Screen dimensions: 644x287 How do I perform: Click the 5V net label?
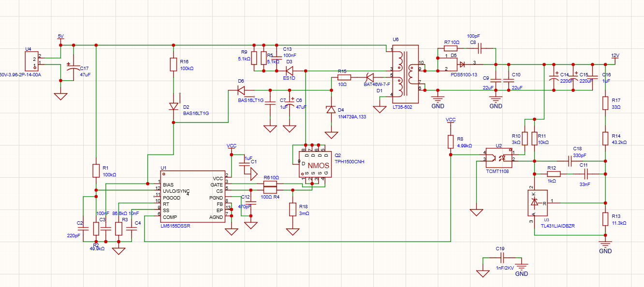click(60, 36)
